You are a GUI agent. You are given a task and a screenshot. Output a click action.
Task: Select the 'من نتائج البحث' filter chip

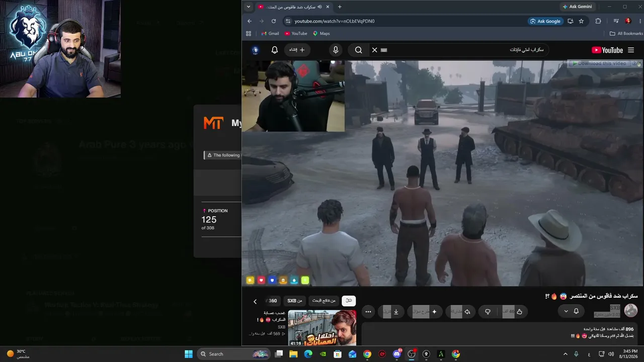(x=324, y=301)
